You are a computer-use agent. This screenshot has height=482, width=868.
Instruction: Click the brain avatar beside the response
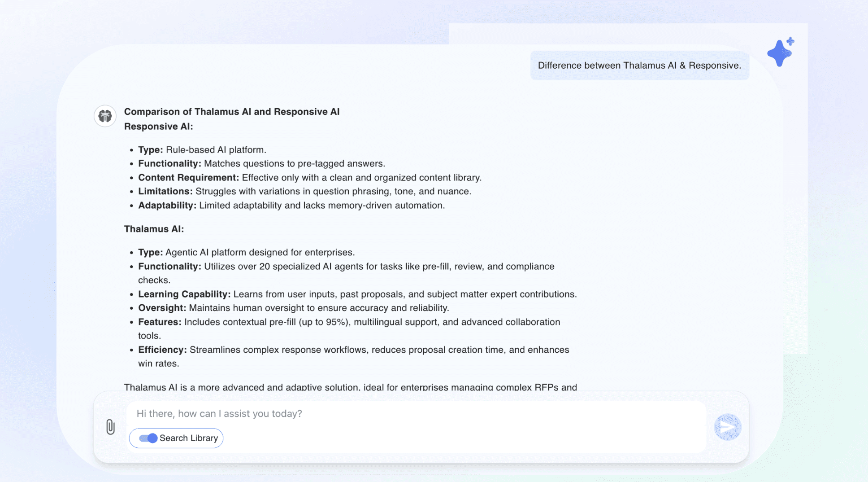tap(105, 116)
